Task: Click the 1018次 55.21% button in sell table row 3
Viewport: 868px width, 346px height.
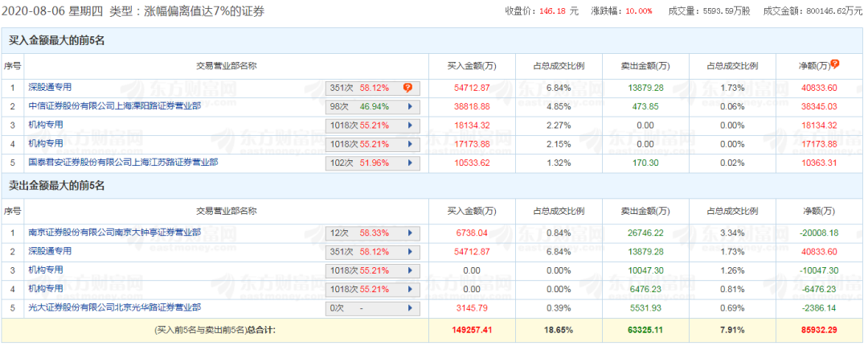Action: point(372,270)
